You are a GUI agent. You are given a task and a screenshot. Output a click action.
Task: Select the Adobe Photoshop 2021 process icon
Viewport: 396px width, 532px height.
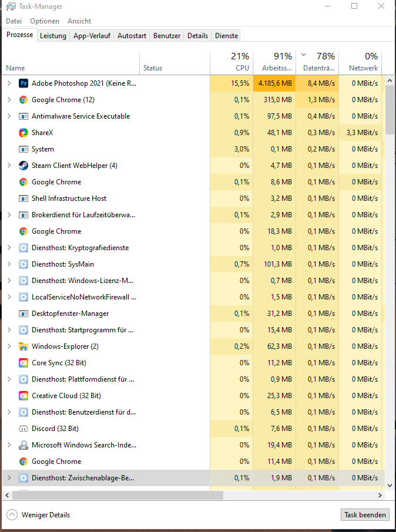(23, 83)
